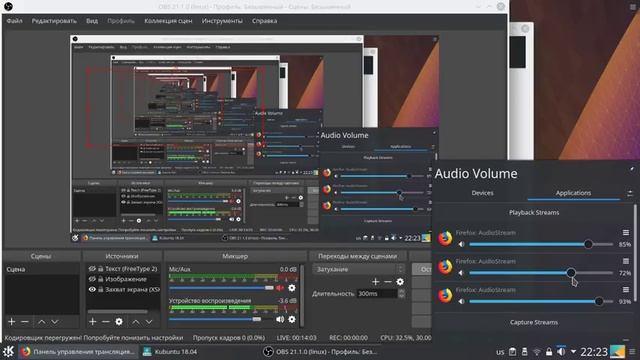Image resolution: width=640 pixels, height=360 pixels.
Task: Open the hamburger menu of the 85% Firefox stream
Action: tap(626, 232)
